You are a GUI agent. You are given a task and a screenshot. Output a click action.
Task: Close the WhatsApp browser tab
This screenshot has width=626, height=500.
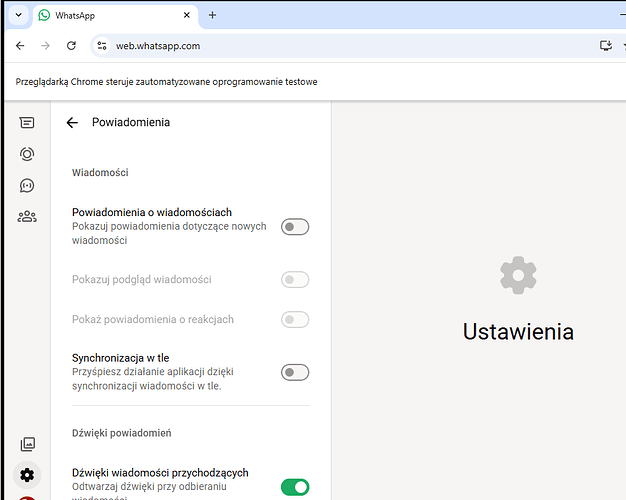186,16
